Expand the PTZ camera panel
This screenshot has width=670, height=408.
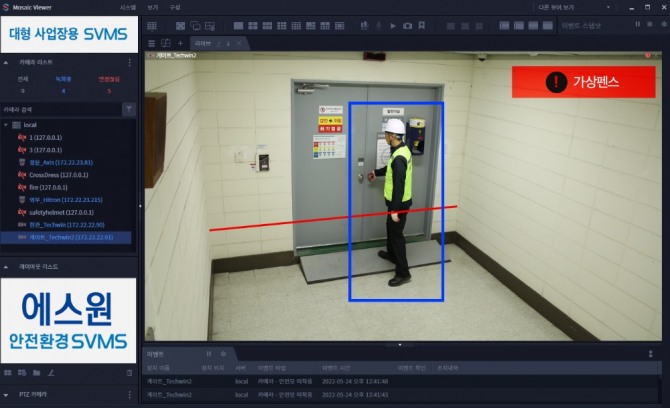pyautogui.click(x=5, y=396)
